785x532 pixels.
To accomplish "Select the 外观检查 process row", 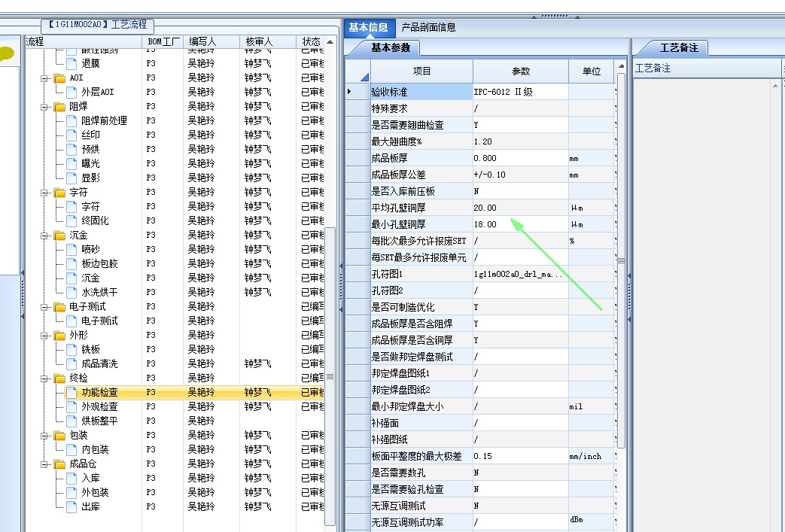I will pos(175,407).
